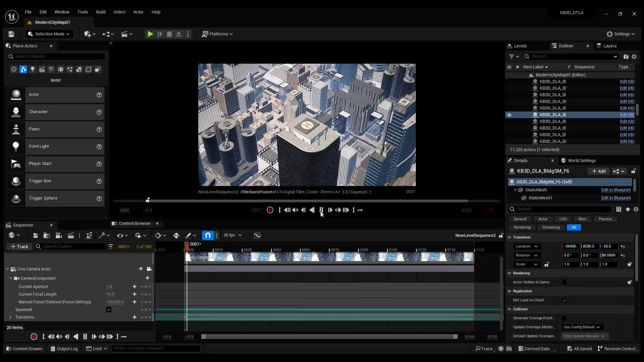Click the record button in viewport transport
The width and height of the screenshot is (644, 362).
tap(270, 210)
